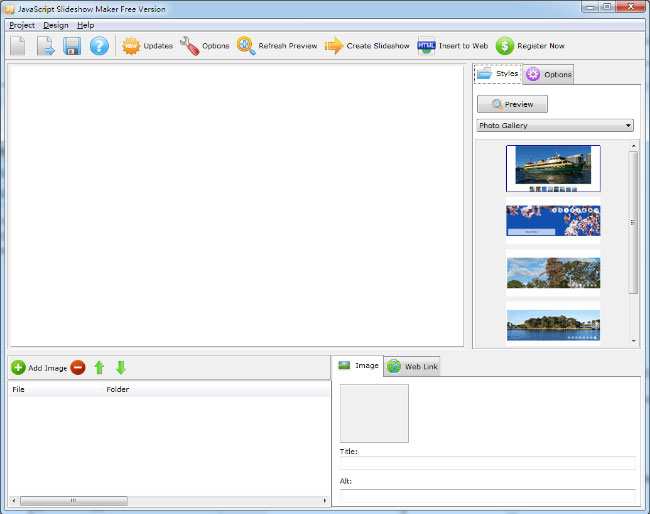Maximize the JavaScript Slideshow Maker window
650x514 pixels.
pos(607,7)
